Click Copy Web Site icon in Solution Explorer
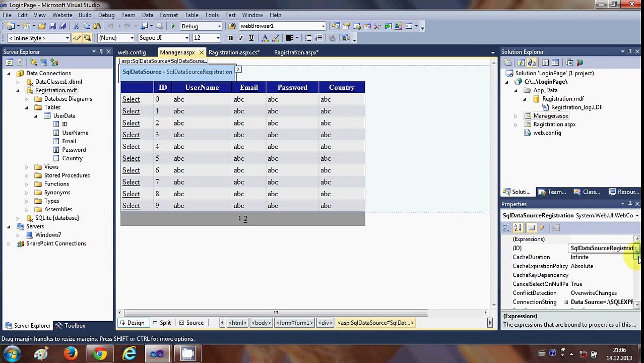Screen dimensions: 644x363 click(x=569, y=63)
